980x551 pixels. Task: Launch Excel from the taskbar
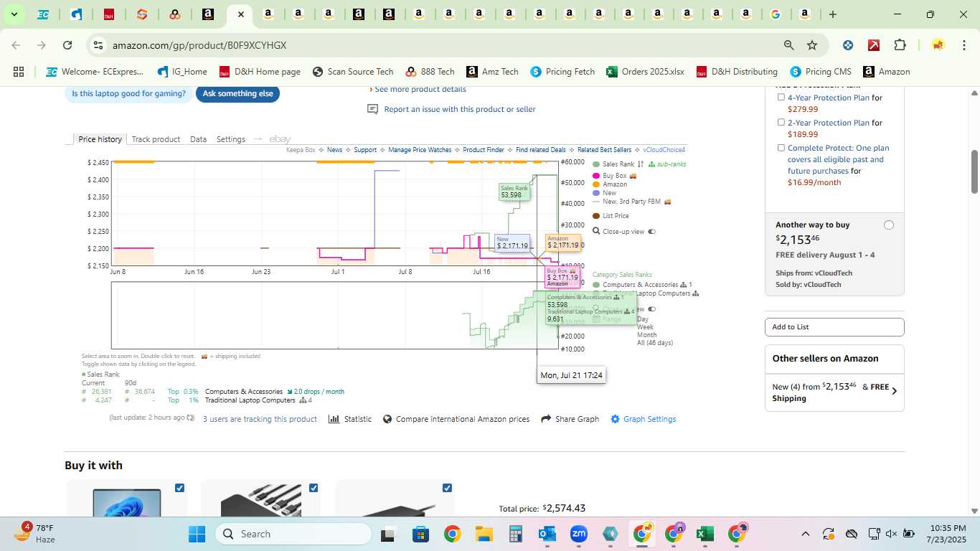pyautogui.click(x=705, y=534)
